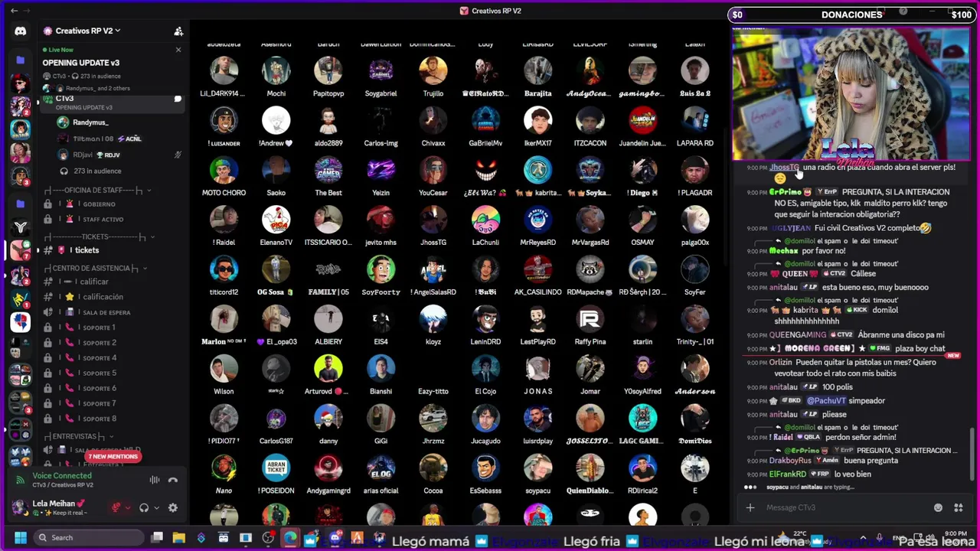Click username Orlizin in chat
Image resolution: width=980 pixels, height=551 pixels.
[x=780, y=363]
